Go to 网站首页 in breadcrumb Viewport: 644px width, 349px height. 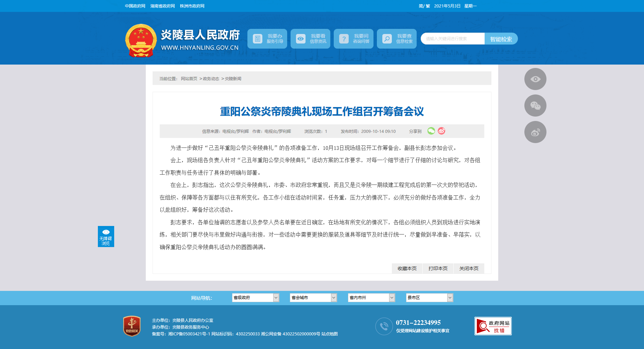click(189, 79)
